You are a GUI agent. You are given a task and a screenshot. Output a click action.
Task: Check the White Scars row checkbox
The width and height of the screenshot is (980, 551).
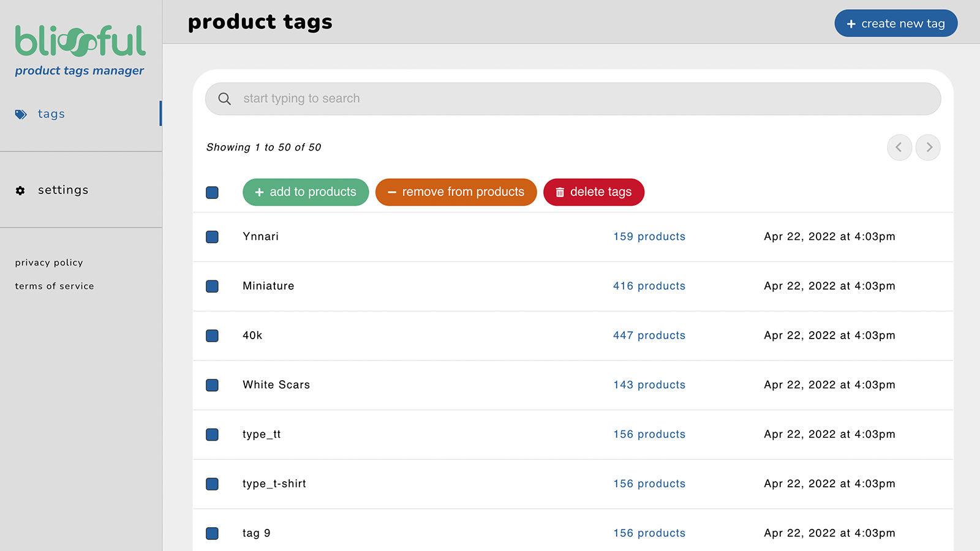(212, 385)
